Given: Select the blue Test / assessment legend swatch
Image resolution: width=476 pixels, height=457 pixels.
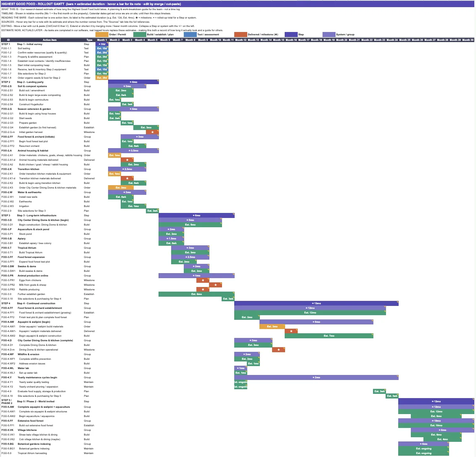Looking at the screenshot, I should (190, 35).
